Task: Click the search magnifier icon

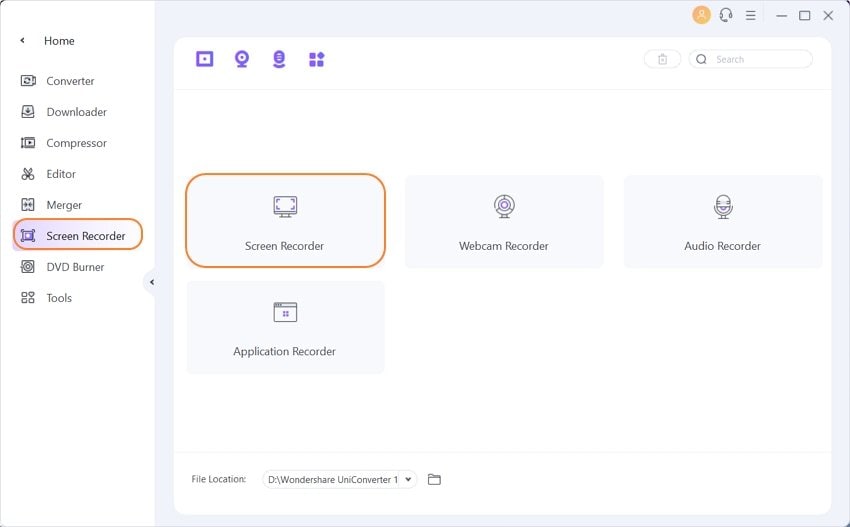Action: [x=701, y=59]
